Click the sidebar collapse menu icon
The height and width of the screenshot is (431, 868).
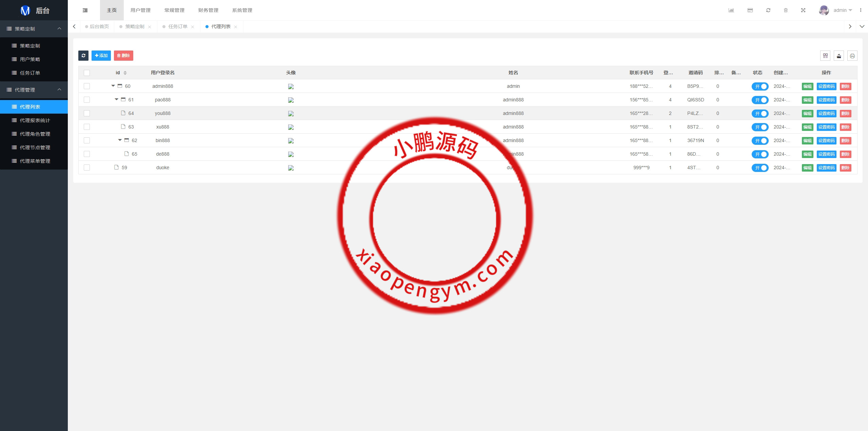click(85, 10)
